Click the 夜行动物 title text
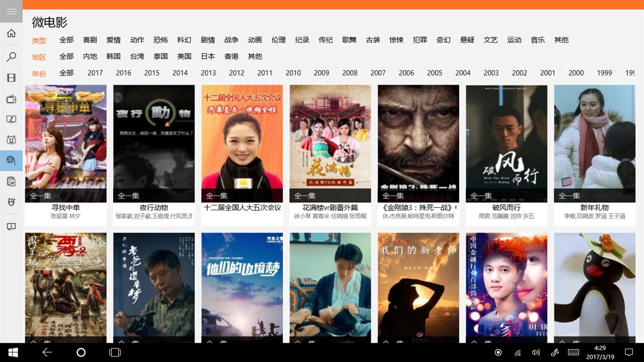 pyautogui.click(x=154, y=207)
